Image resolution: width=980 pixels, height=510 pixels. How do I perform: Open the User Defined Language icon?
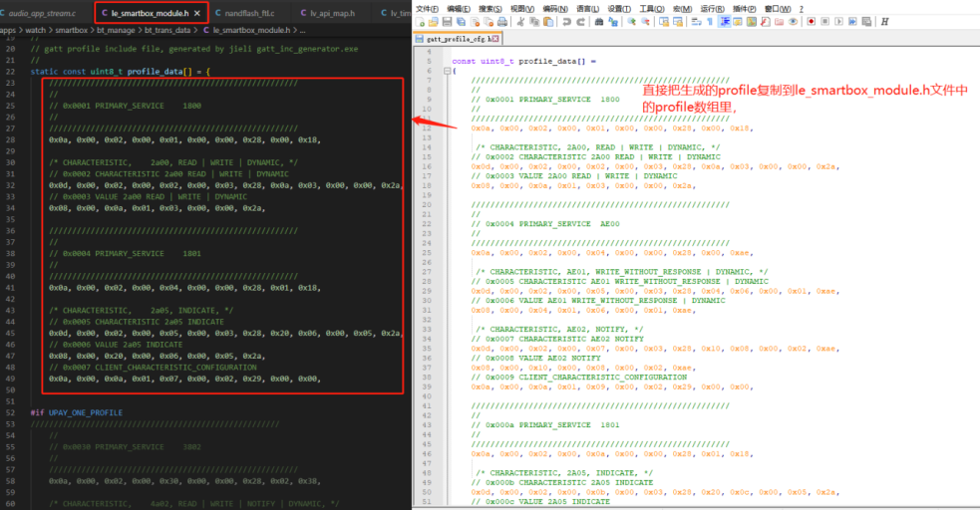(738, 22)
